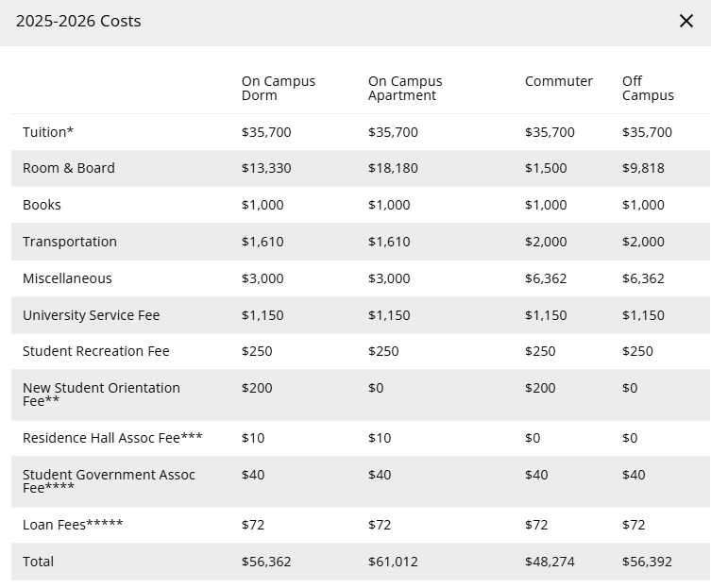711x588 pixels.
Task: Select the On Campus Apartment column header
Action: 405,88
